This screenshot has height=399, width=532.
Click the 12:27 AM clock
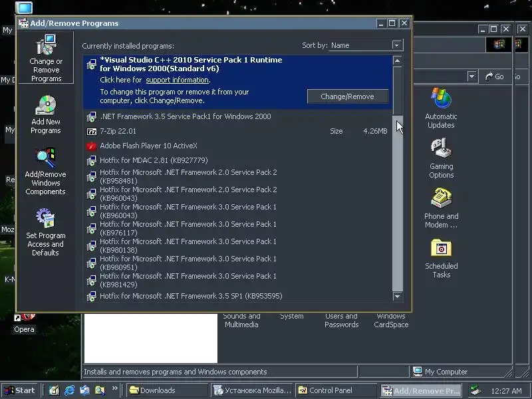click(506, 391)
